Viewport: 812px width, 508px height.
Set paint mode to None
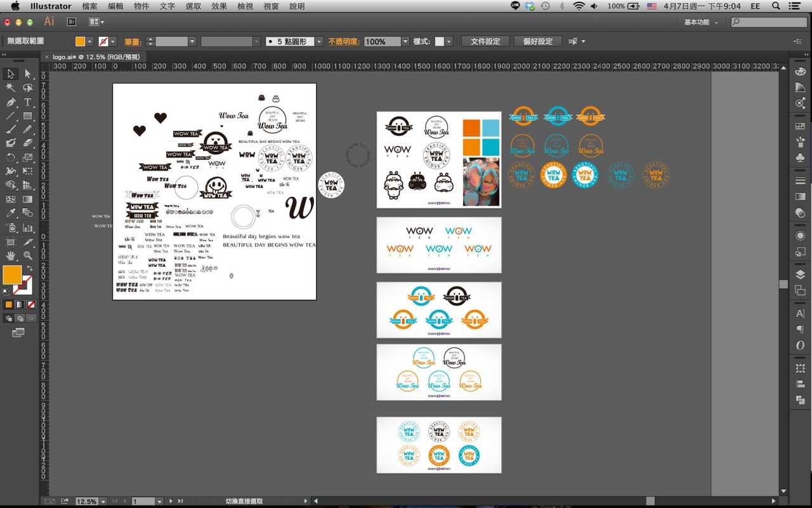tap(31, 305)
